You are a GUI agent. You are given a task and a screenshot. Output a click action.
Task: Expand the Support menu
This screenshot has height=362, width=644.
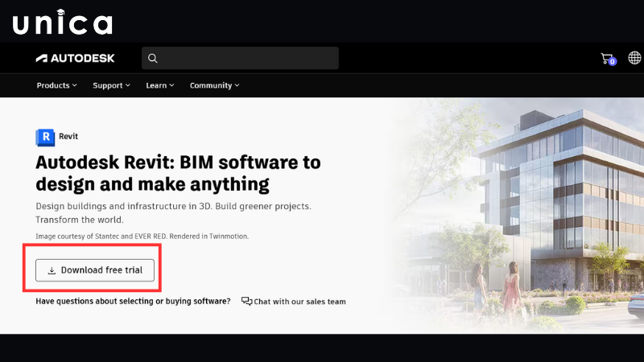(x=111, y=85)
